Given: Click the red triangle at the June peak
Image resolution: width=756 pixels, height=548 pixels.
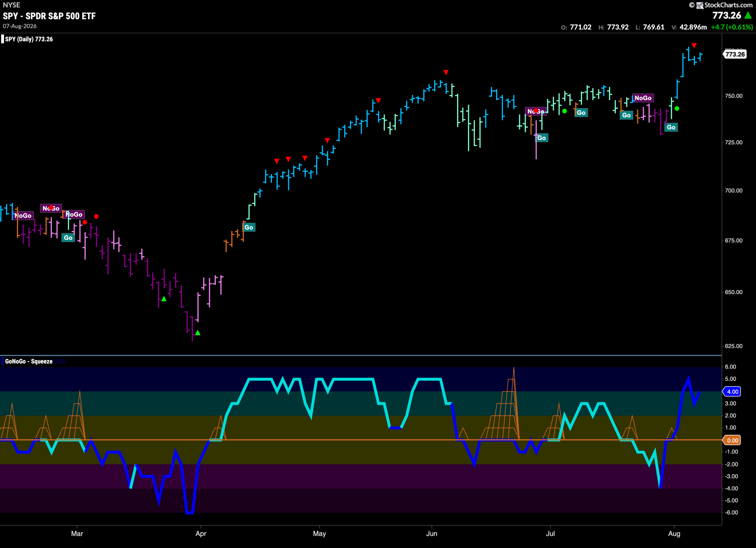Looking at the screenshot, I should point(446,72).
